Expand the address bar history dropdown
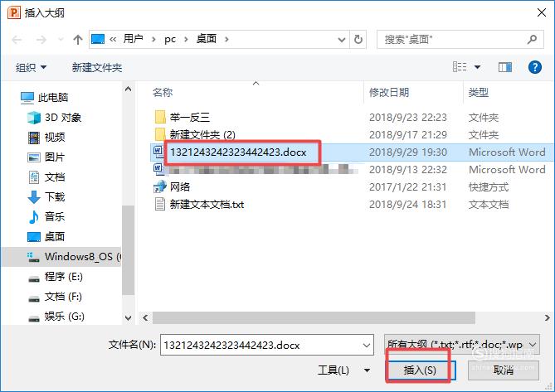The image size is (555, 392). pos(342,40)
